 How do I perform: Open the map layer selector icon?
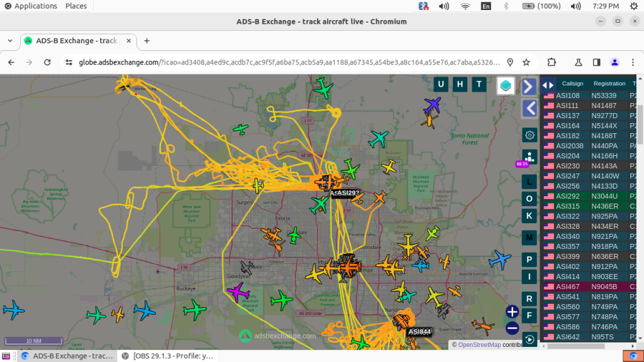click(x=506, y=85)
